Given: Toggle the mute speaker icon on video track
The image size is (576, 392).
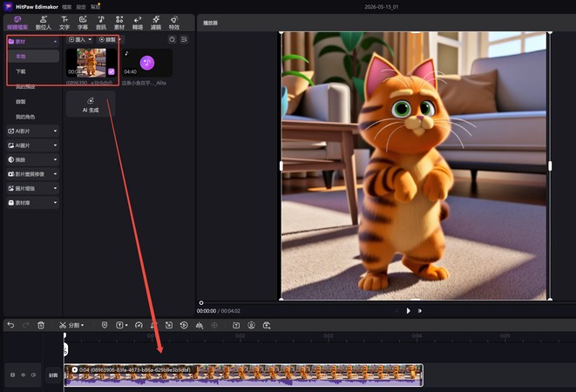Looking at the screenshot, I should point(33,375).
